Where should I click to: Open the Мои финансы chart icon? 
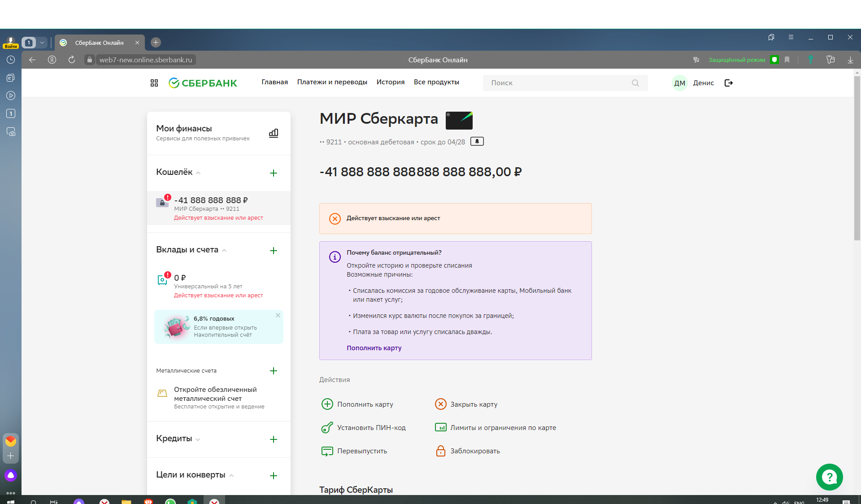point(274,133)
